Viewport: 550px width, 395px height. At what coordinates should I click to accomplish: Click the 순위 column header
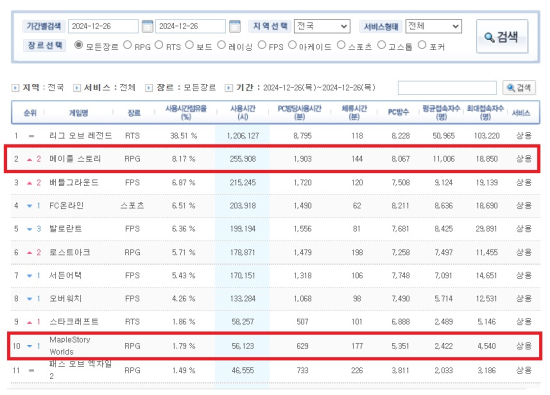tap(30, 113)
